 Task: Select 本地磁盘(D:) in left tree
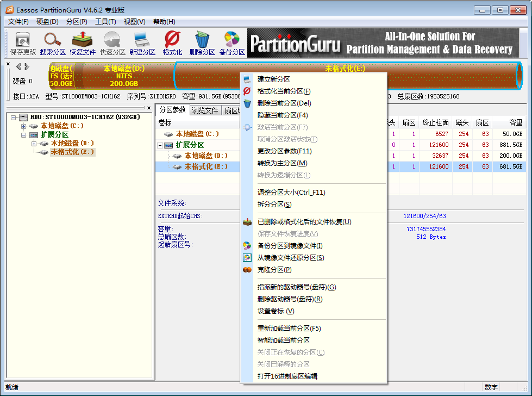click(x=72, y=143)
